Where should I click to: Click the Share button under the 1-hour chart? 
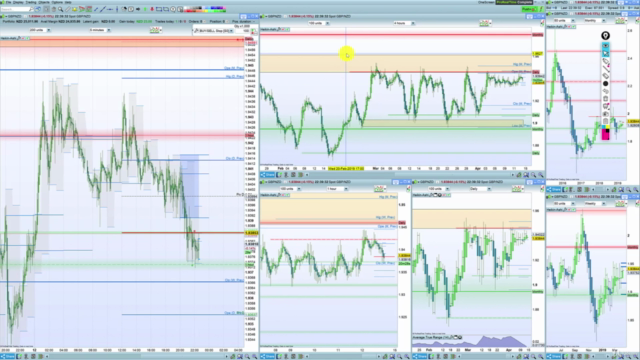pos(268,356)
